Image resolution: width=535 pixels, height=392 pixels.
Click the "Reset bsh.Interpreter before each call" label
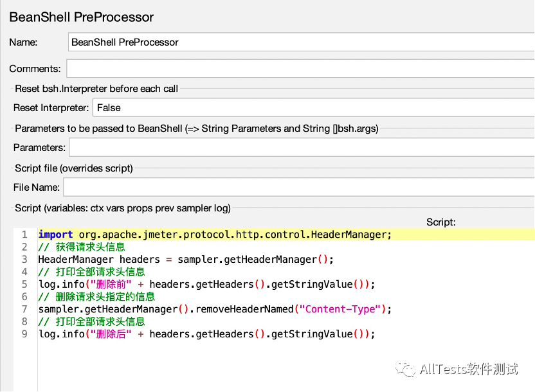[x=96, y=89]
